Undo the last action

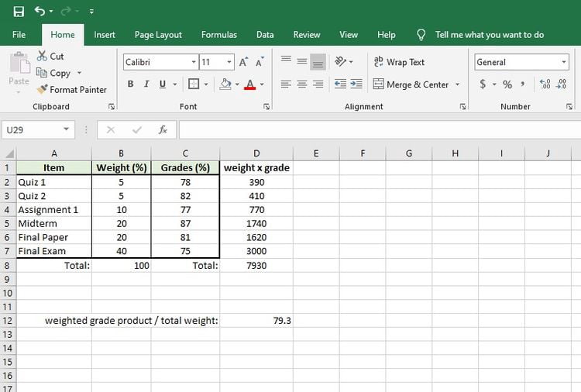40,11
